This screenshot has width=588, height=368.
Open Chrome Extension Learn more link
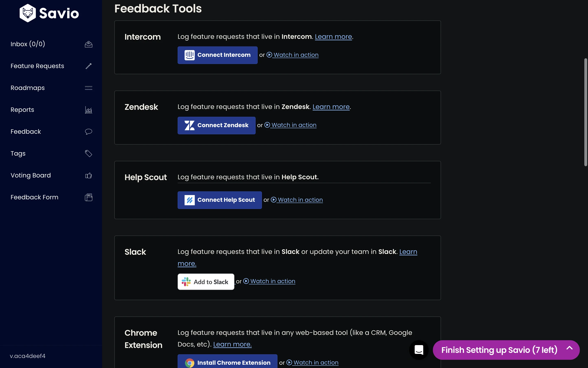click(x=232, y=344)
